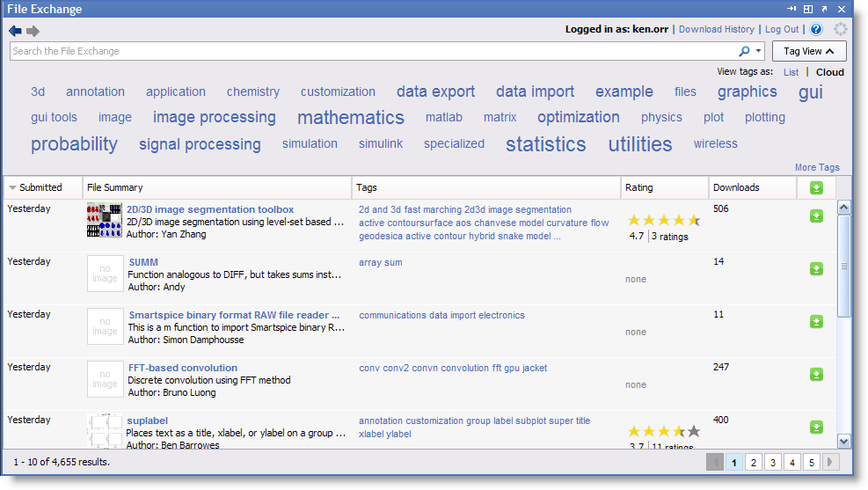The width and height of the screenshot is (868, 490).
Task: Click the Search the File Exchange field
Action: [x=369, y=51]
